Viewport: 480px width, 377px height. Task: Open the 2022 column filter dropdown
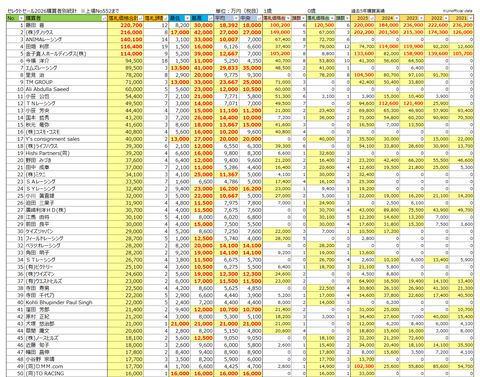(x=446, y=18)
